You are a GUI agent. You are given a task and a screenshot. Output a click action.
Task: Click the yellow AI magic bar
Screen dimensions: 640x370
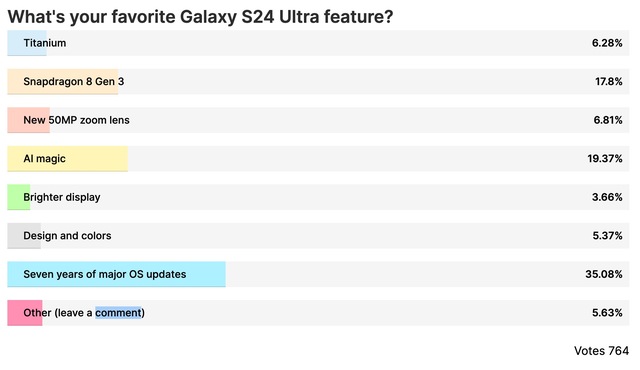pos(68,159)
